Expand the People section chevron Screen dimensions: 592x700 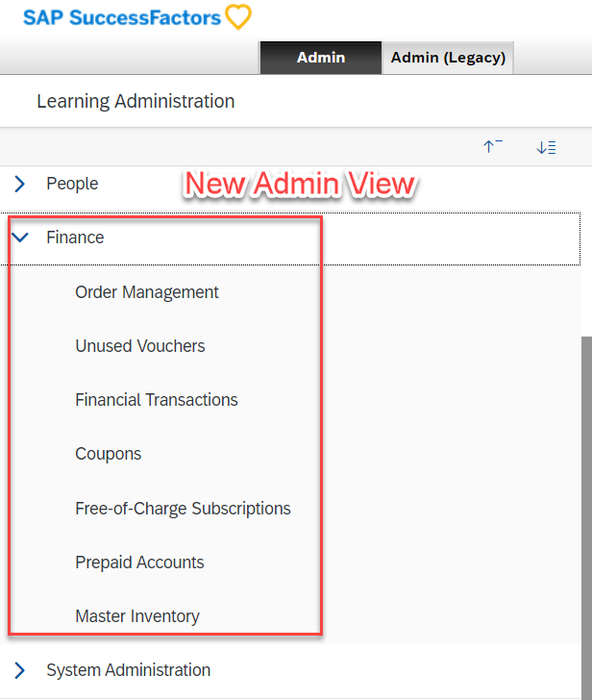pyautogui.click(x=19, y=184)
